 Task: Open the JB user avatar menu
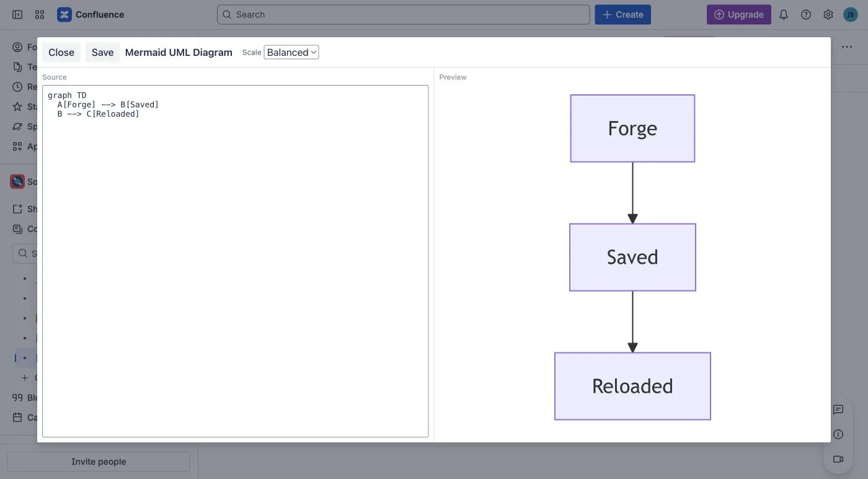coord(851,14)
